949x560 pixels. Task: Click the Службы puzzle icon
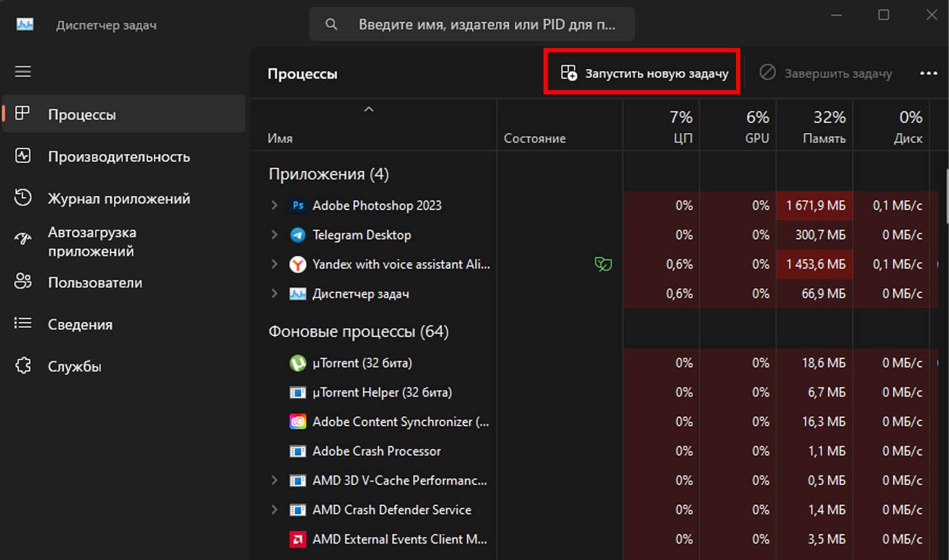pos(23,366)
